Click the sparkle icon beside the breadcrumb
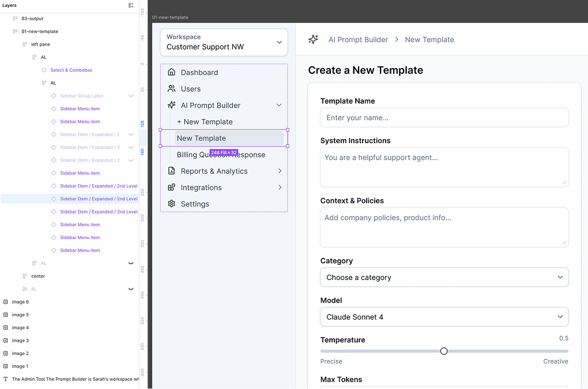 click(313, 39)
